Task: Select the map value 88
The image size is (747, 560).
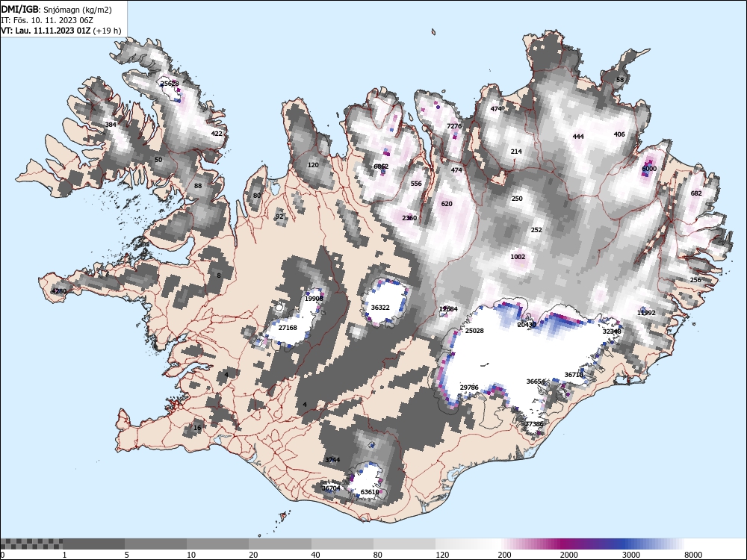Action: click(x=198, y=186)
